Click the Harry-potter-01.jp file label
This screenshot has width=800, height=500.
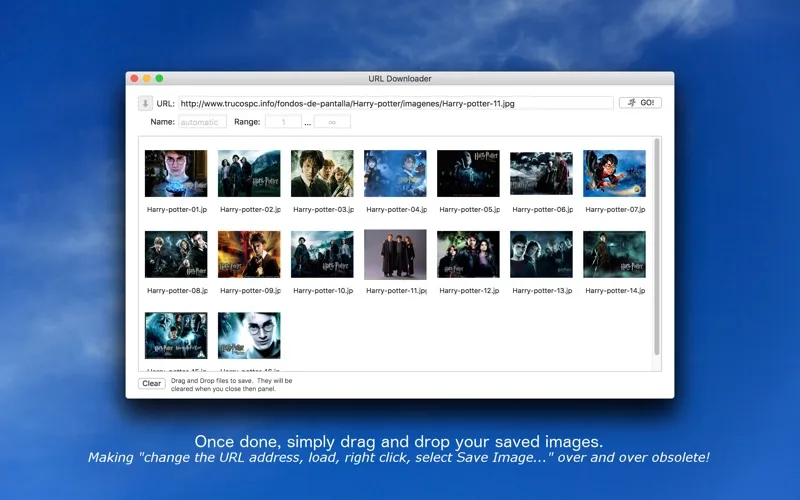[x=177, y=210]
